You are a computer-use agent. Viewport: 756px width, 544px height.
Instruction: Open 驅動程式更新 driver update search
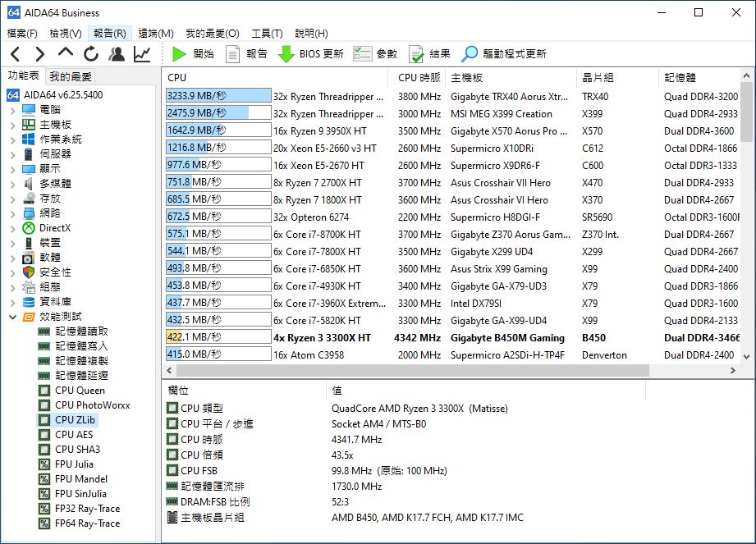click(x=503, y=54)
